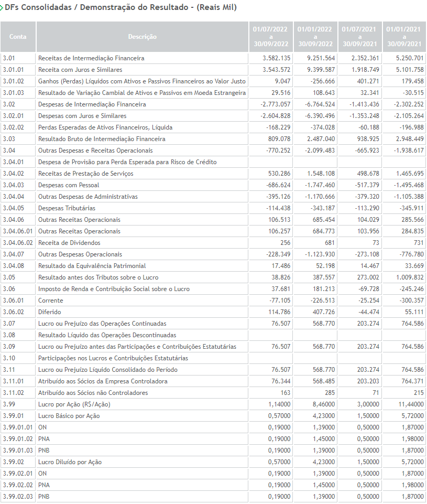Select 'Imposto de Renda e Contribuição Social' description

114,289
